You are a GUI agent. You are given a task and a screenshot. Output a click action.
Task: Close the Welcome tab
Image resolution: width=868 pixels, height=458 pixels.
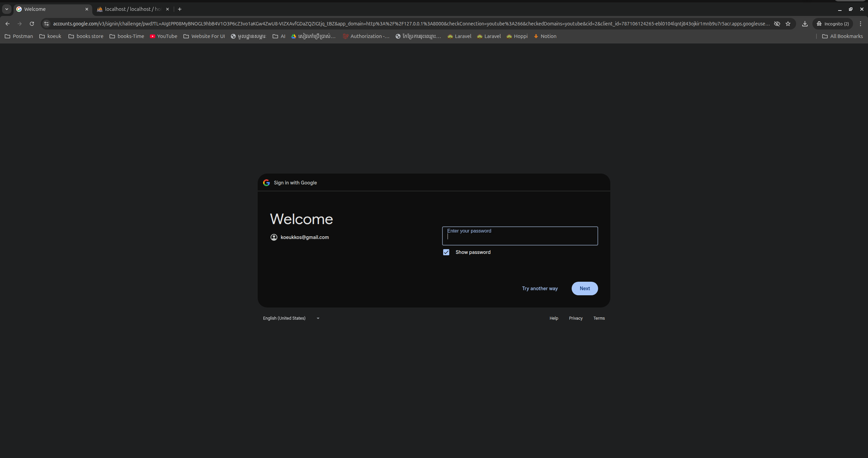click(87, 9)
